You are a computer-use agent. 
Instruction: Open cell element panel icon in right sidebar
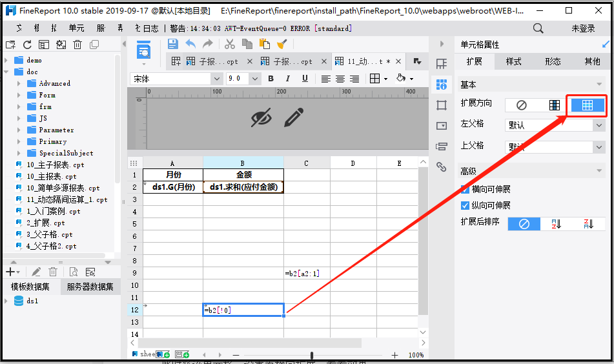442,63
